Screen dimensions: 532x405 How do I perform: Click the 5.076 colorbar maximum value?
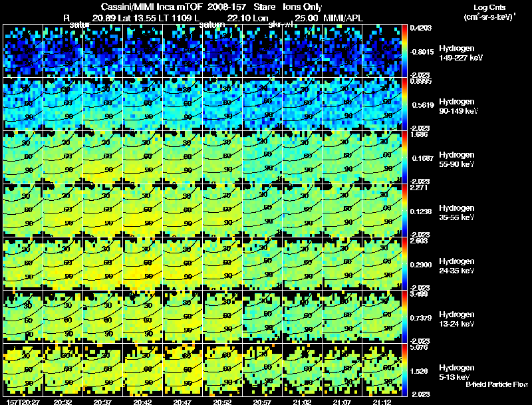[419, 347]
